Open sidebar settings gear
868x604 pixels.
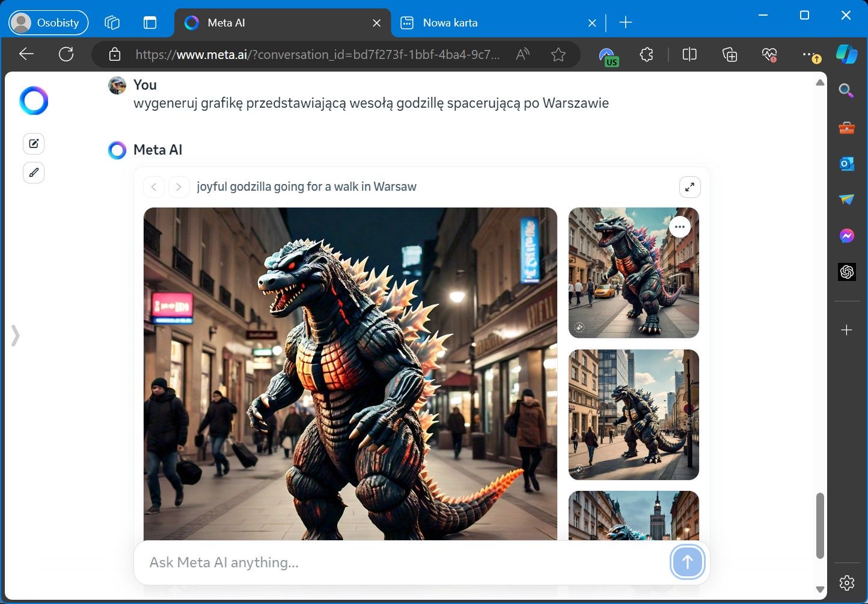(846, 582)
